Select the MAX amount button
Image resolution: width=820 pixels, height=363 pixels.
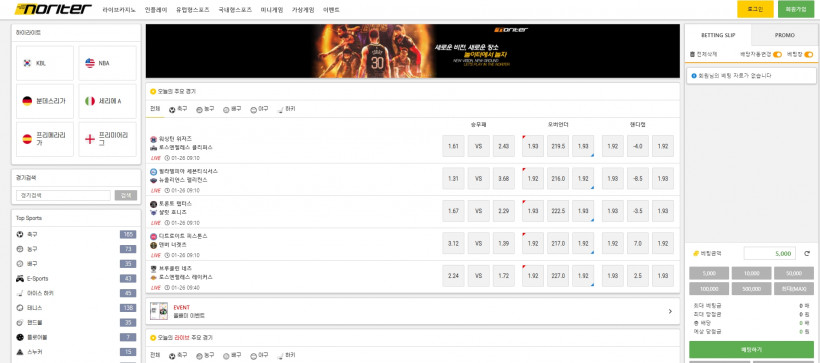pyautogui.click(x=794, y=289)
